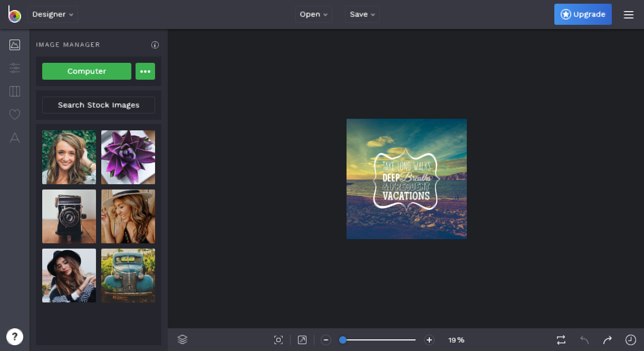Open more upload sources ellipsis button
This screenshot has width=644, height=351.
(x=145, y=71)
